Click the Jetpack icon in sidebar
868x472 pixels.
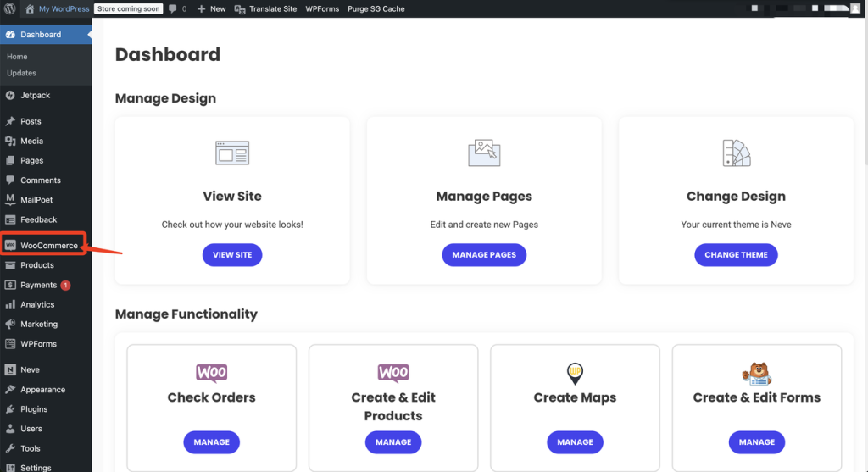[10, 96]
